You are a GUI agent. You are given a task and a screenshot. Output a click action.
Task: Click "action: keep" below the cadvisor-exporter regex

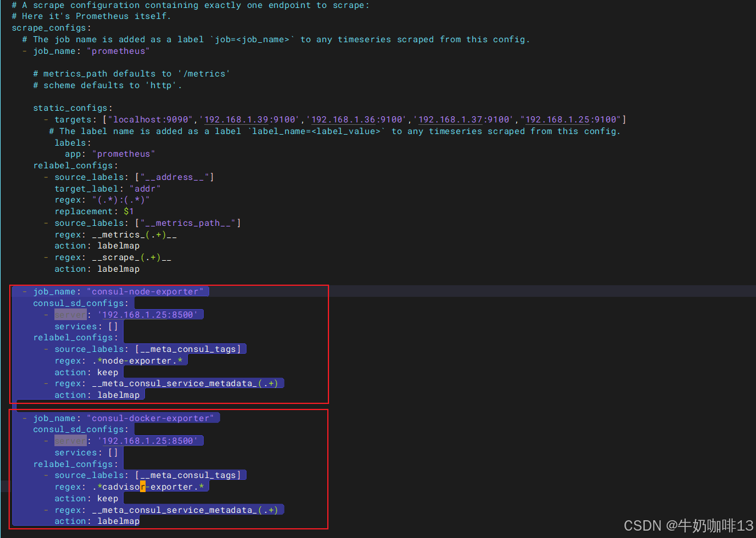point(86,498)
